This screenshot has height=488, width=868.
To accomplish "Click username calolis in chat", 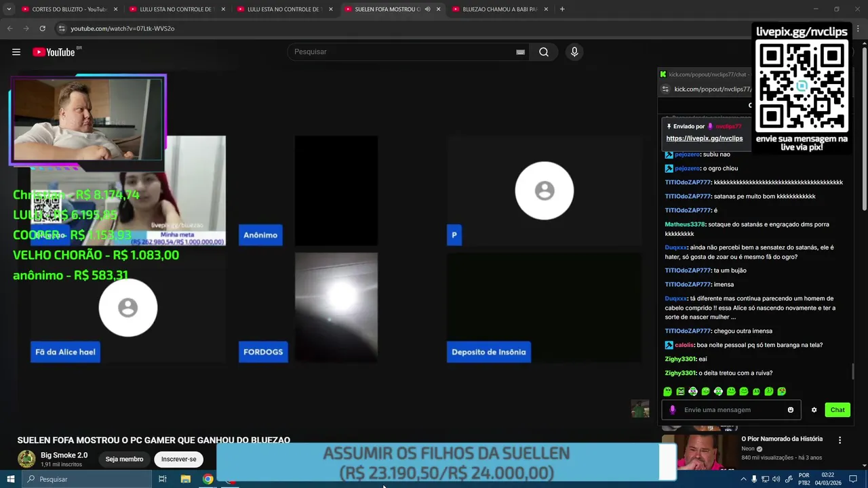I will coord(684,345).
